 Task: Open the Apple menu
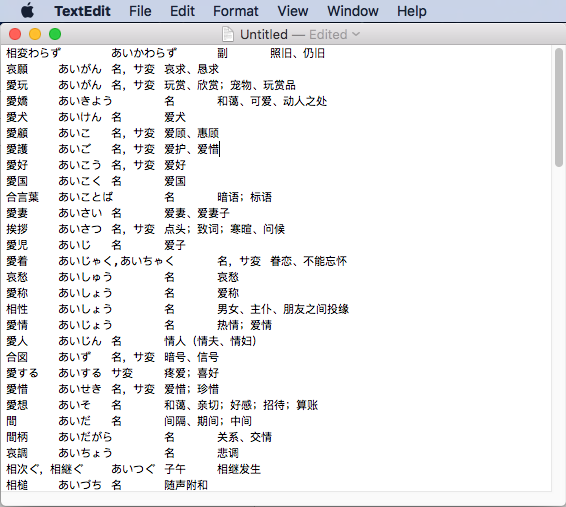click(x=27, y=11)
